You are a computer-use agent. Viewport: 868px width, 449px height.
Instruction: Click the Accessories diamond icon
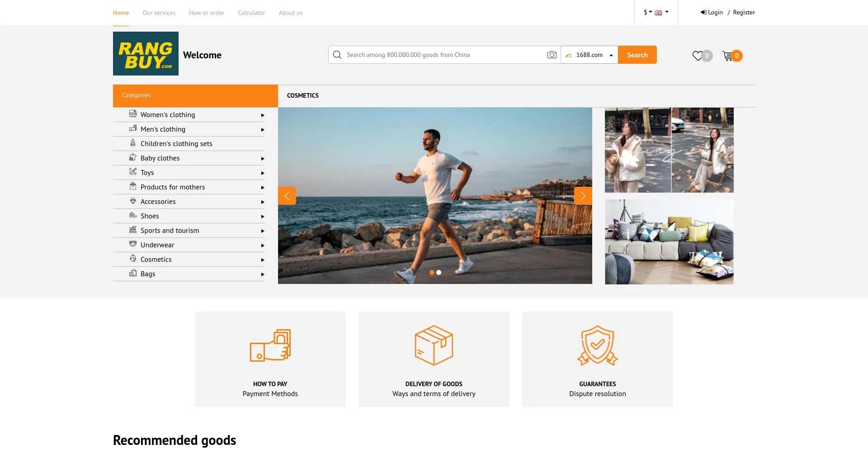pos(133,201)
